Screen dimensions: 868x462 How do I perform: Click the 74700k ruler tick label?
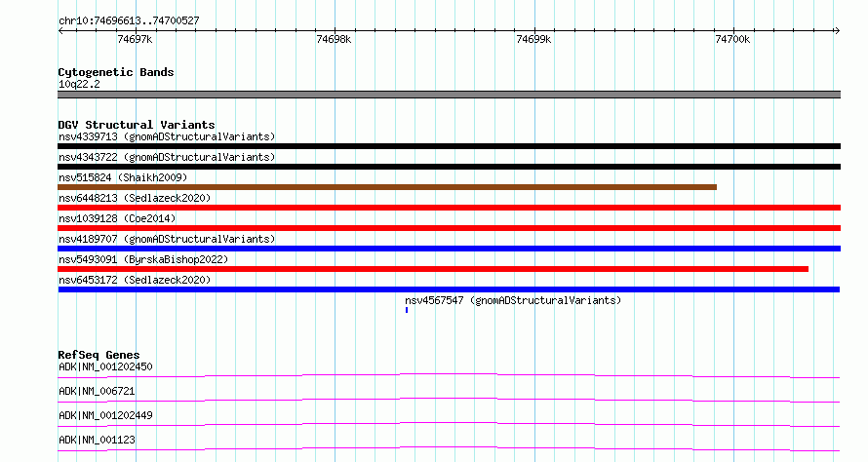point(733,39)
